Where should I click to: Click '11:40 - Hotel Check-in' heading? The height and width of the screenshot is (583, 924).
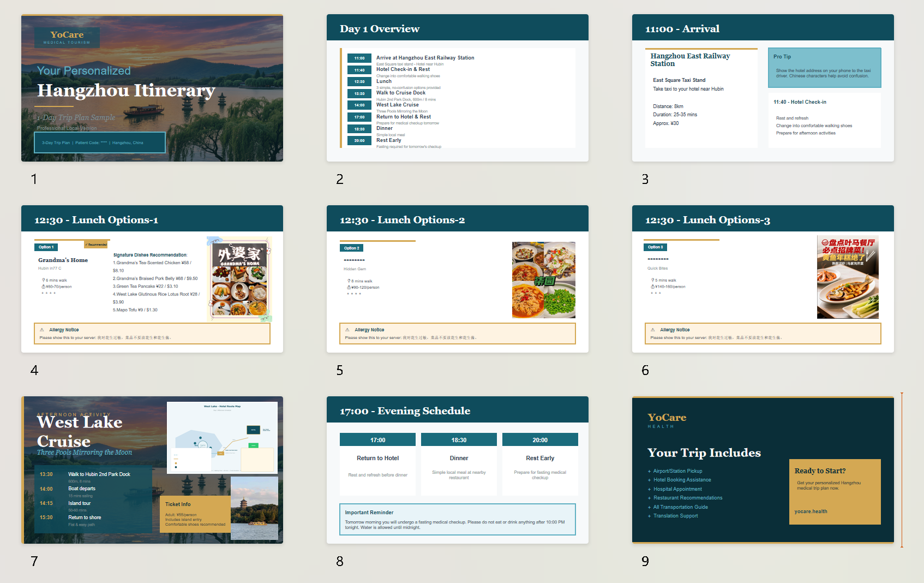tap(800, 102)
